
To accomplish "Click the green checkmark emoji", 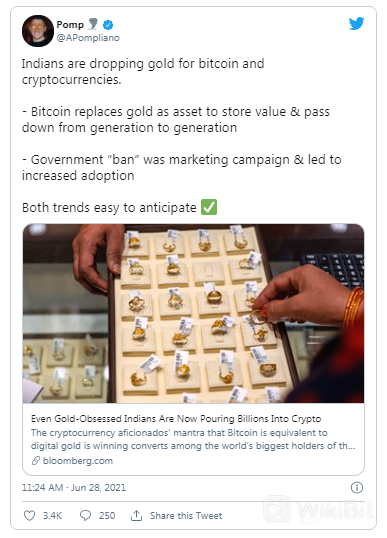I will pos(209,207).
